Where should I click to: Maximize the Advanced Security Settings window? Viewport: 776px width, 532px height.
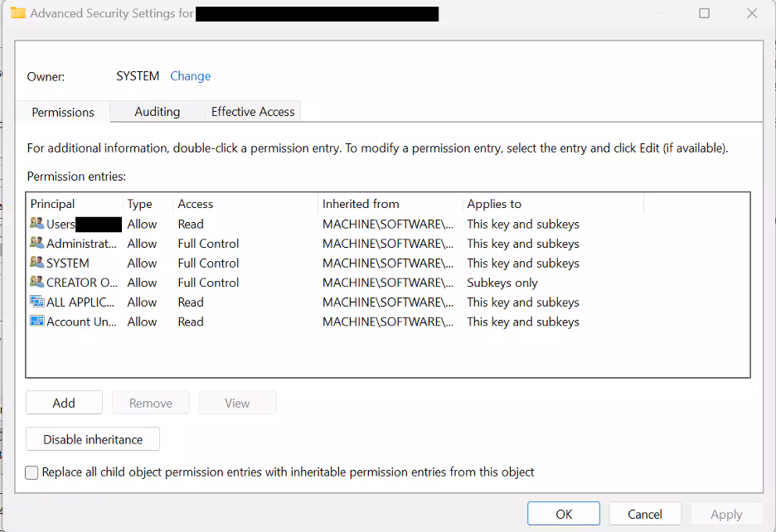705,13
